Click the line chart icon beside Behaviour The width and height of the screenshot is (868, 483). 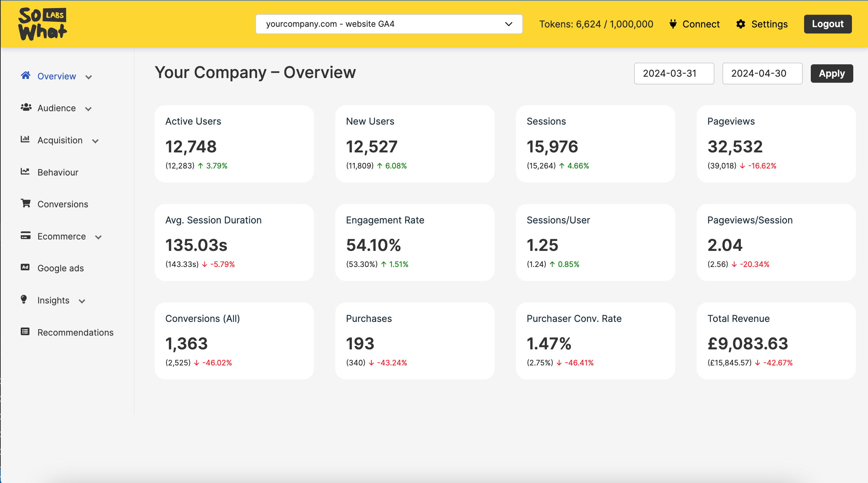[25, 171]
